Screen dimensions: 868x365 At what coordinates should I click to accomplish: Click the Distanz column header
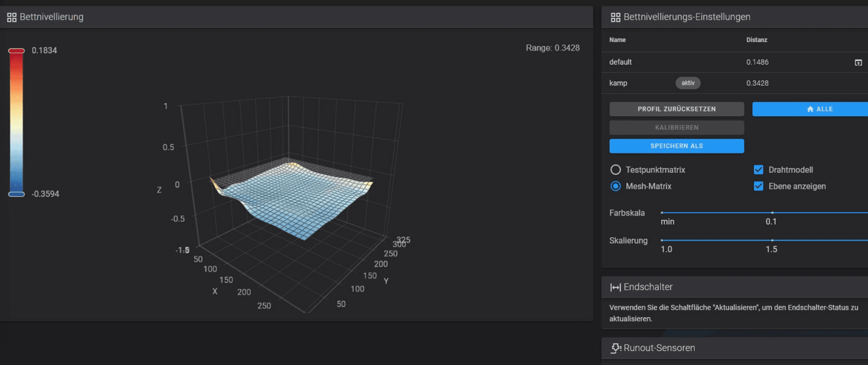pos(756,40)
